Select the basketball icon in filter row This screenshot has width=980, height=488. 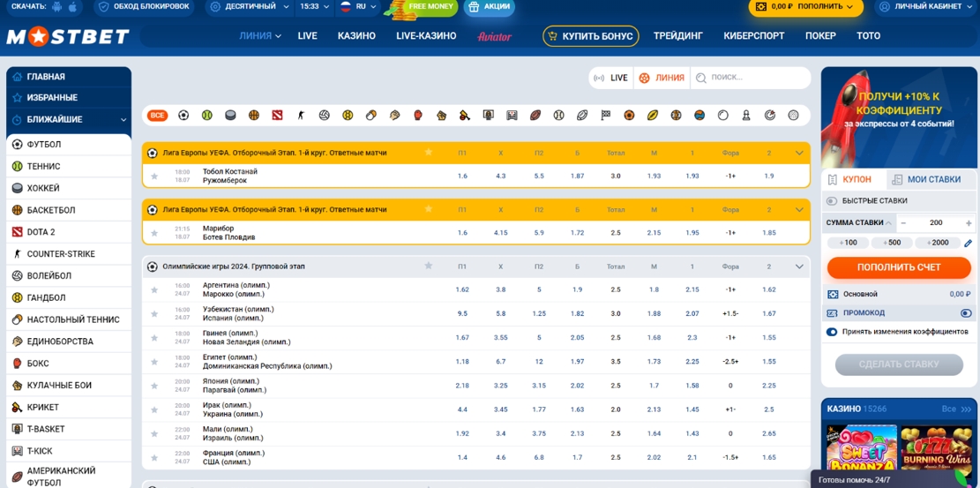pos(254,115)
